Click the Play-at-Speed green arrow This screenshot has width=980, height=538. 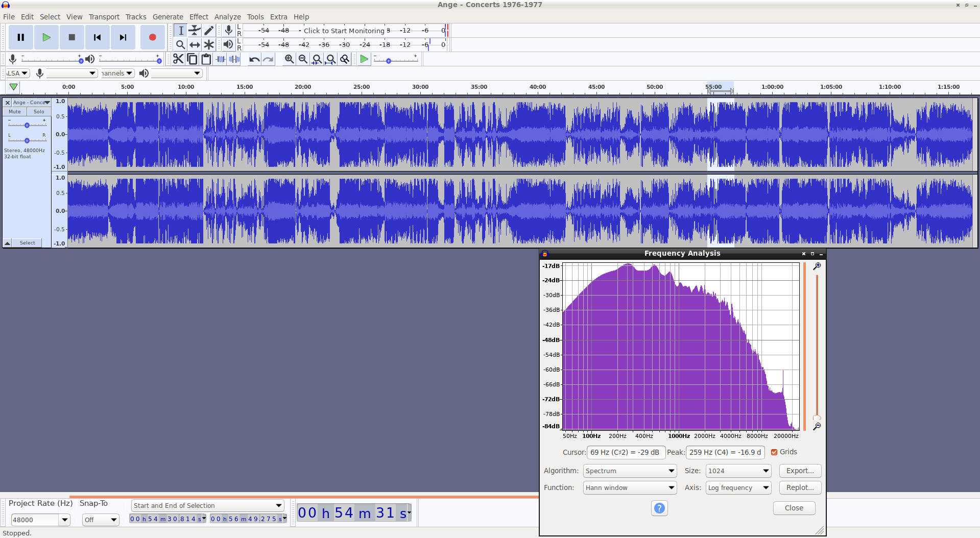[x=364, y=59]
